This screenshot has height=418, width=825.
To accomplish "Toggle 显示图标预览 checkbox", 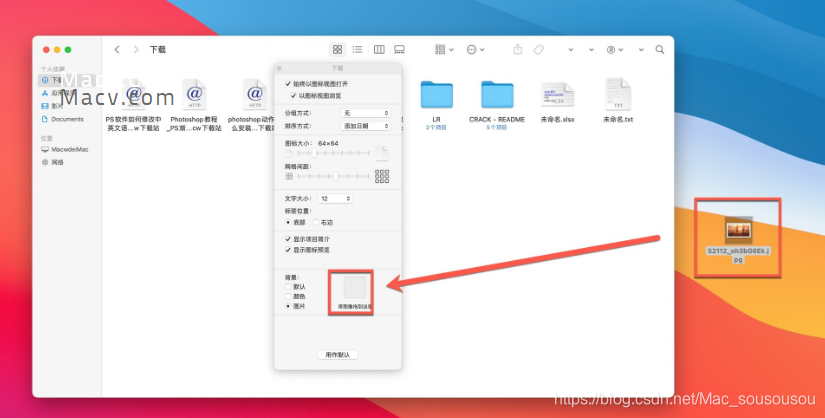I will click(x=288, y=250).
